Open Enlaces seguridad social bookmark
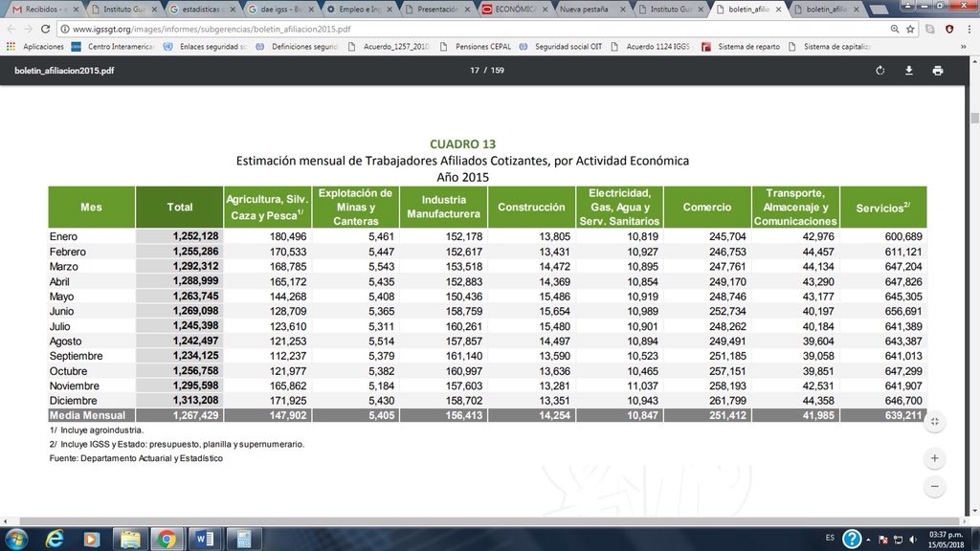Viewport: 980px width, 551px height. 205,46
